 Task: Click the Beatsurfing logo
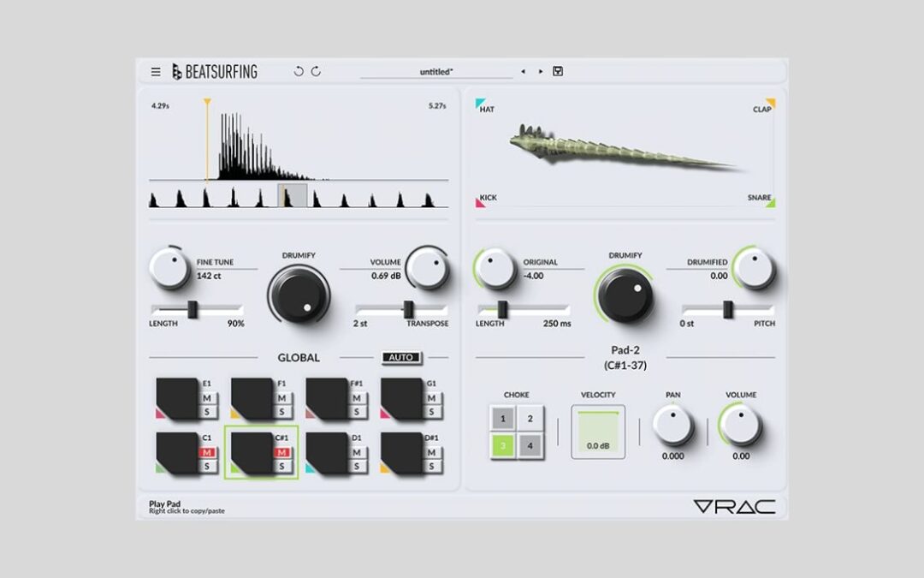tap(215, 72)
